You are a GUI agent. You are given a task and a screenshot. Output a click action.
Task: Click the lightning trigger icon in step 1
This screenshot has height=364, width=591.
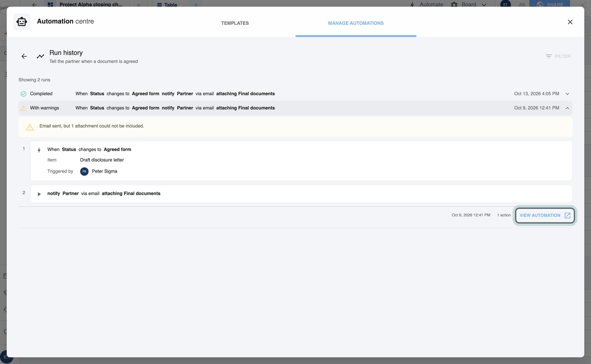tap(39, 150)
